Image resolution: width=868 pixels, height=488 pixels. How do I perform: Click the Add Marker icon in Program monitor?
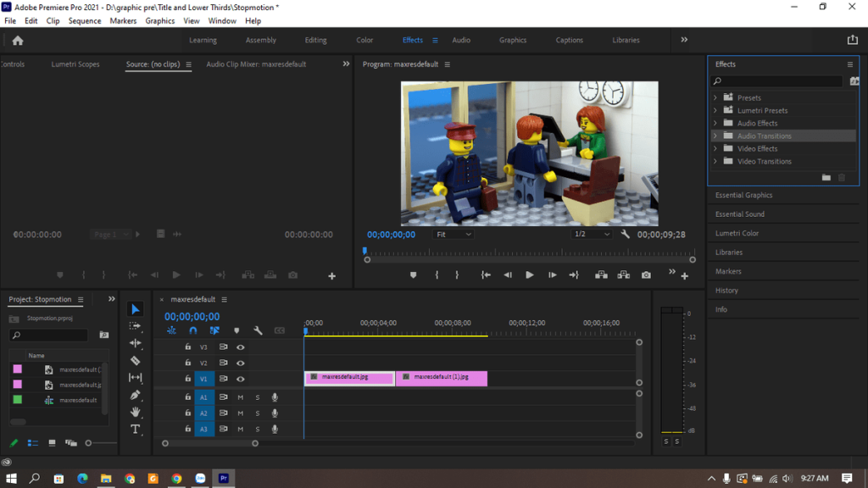tap(413, 274)
